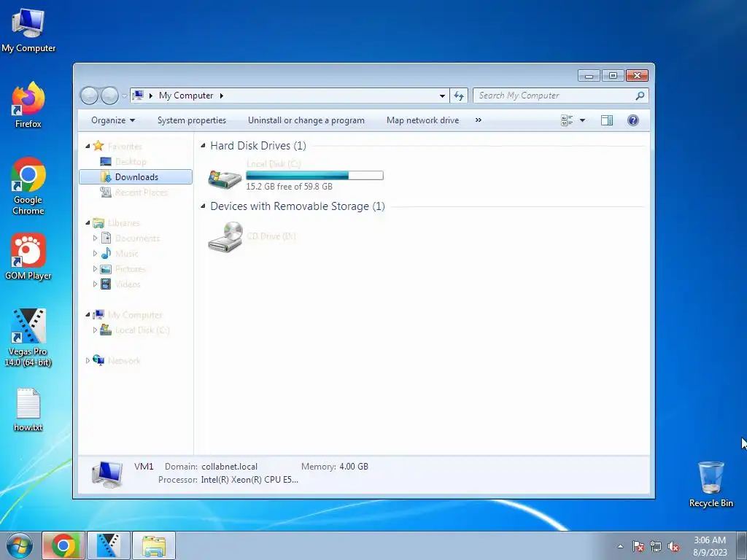Select Downloads in the Favorites list
Image resolution: width=747 pixels, height=560 pixels.
[x=136, y=177]
